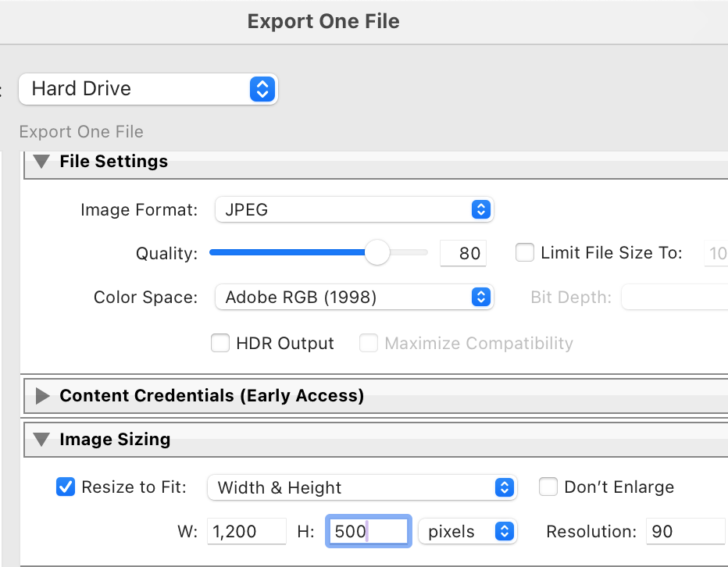Click the Quality slider handle
Screen dimensions: 728x567
pyautogui.click(x=377, y=253)
